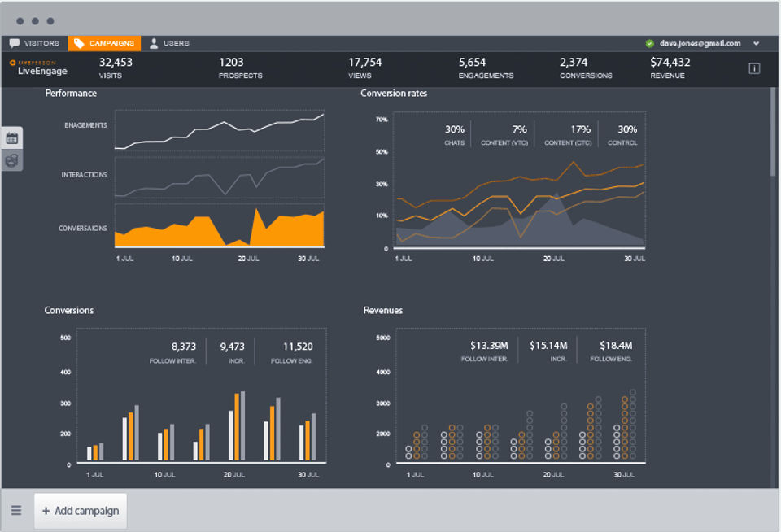This screenshot has width=781, height=532.
Task: Click the dave.jones@gmail.com account name
Action: point(700,43)
